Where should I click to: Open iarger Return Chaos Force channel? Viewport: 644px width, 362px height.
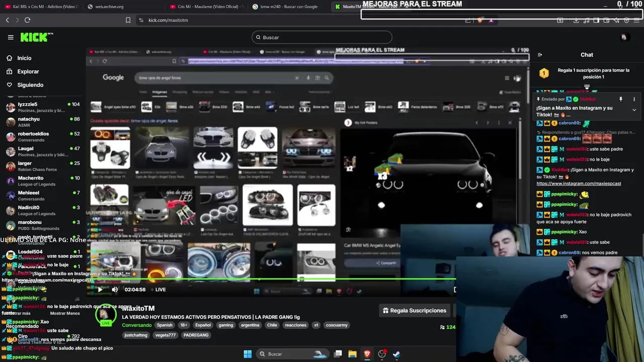pos(42,166)
